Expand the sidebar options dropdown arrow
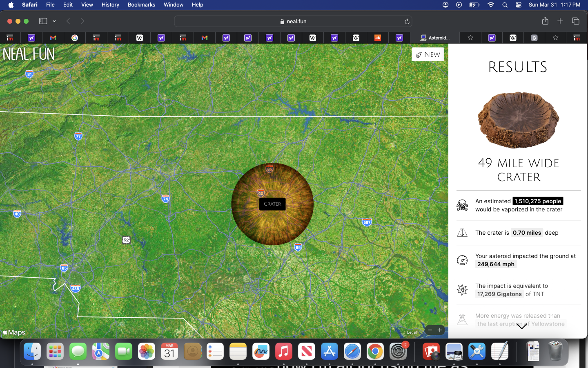Viewport: 588px width, 368px height. (54, 21)
